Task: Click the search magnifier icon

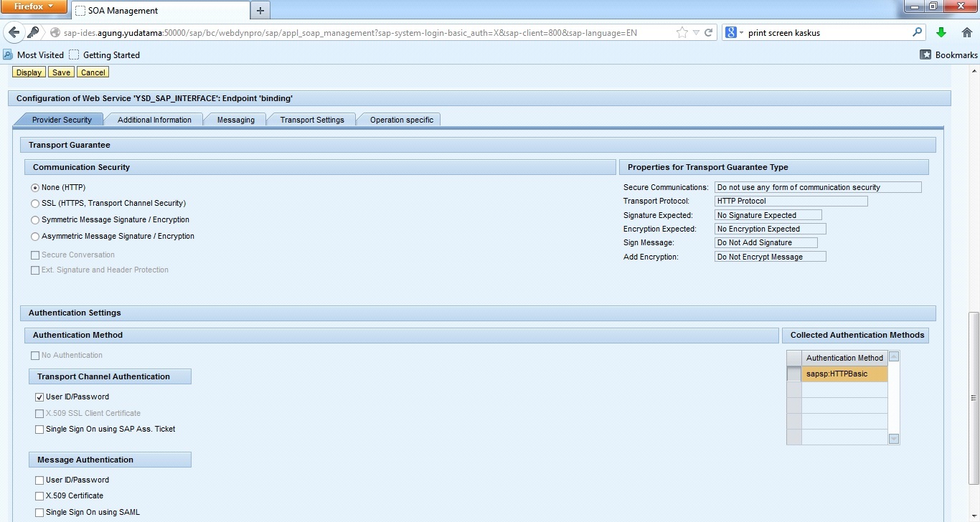Action: pyautogui.click(x=917, y=33)
